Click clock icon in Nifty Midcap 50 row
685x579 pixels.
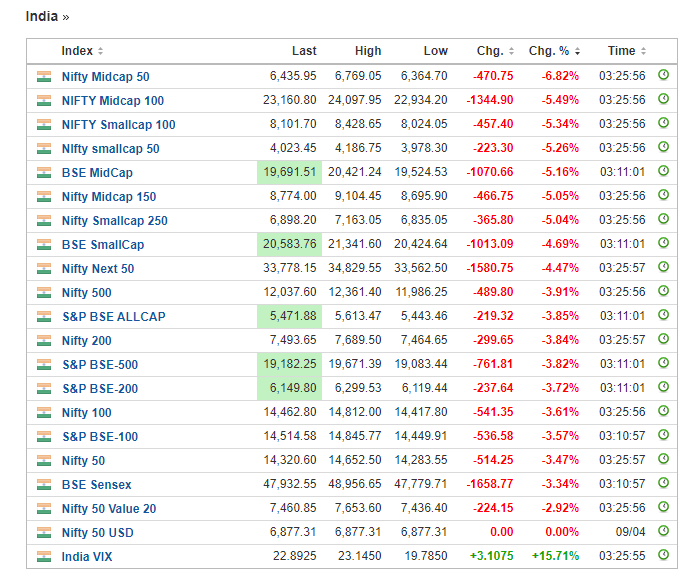[663, 75]
